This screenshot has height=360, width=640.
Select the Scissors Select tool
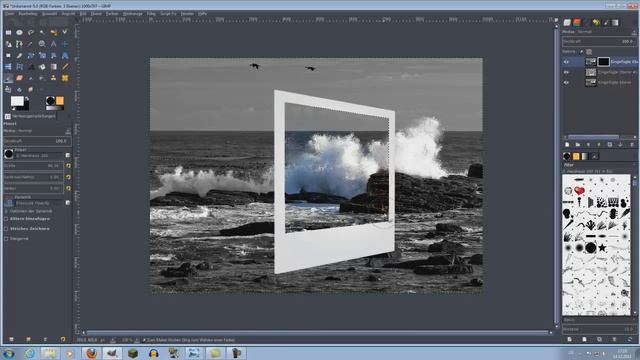[65, 32]
